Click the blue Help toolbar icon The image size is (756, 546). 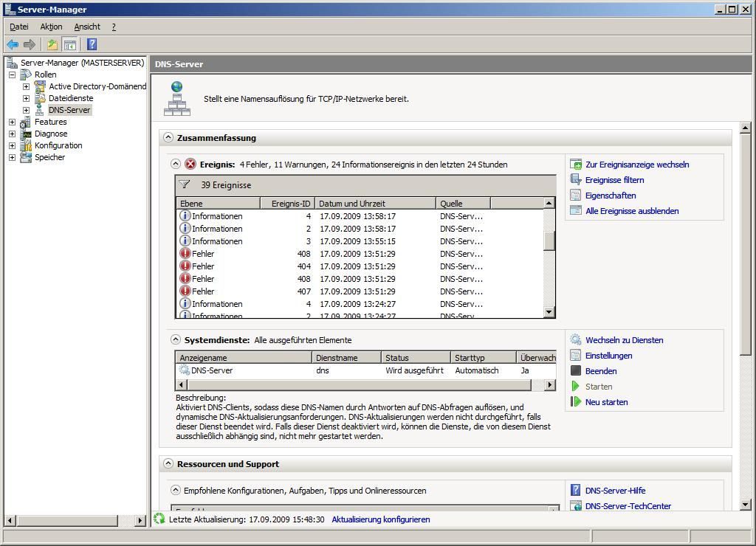(92, 45)
